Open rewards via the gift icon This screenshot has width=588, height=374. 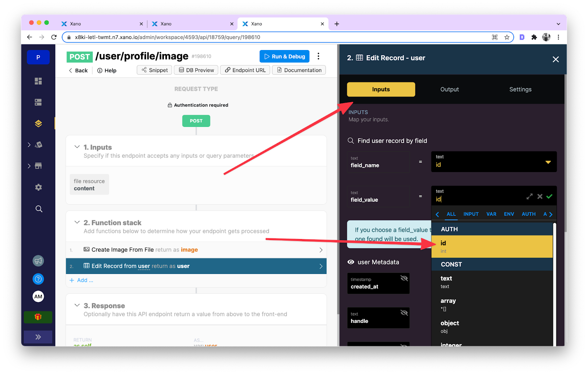[38, 317]
